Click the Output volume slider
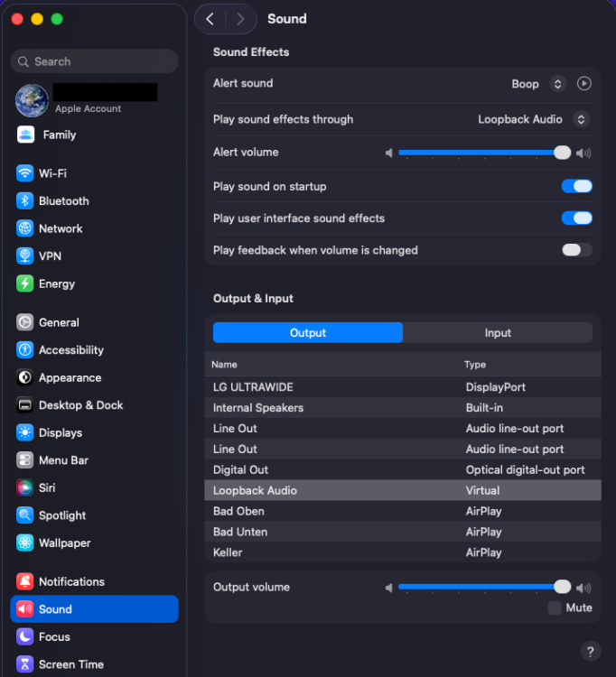This screenshot has height=677, width=616. [484, 587]
